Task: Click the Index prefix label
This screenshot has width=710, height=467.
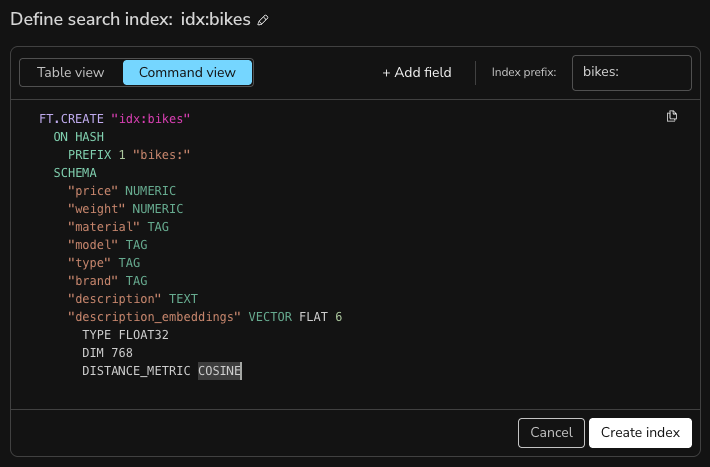Action: (524, 72)
